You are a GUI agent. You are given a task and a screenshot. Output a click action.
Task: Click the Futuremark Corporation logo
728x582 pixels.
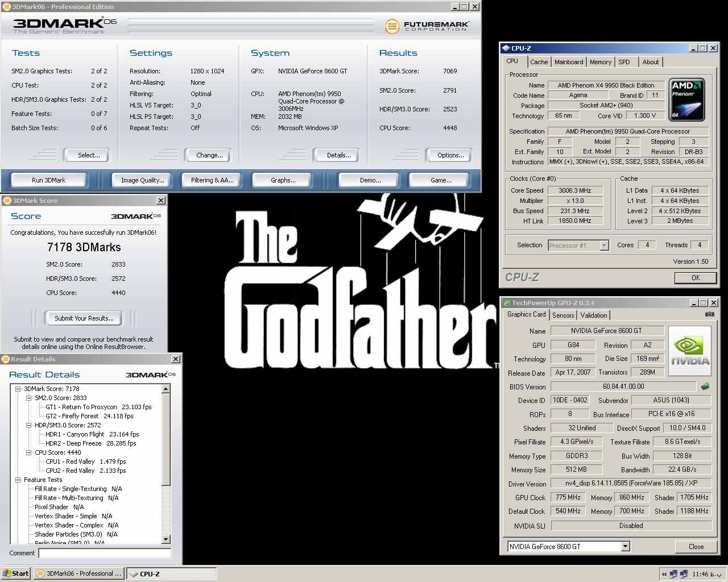[x=427, y=26]
